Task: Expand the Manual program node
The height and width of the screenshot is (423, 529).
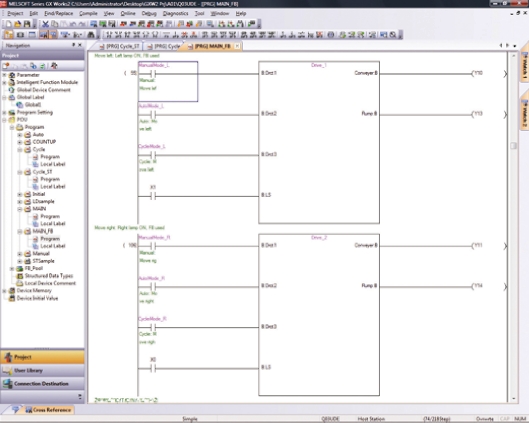Action: click(x=20, y=254)
